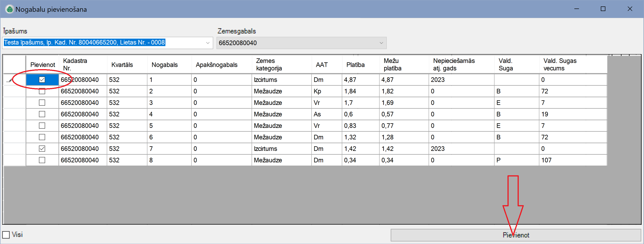The height and width of the screenshot is (244, 644).
Task: Expand the Zemesgabals dropdown arrow
Action: point(381,43)
